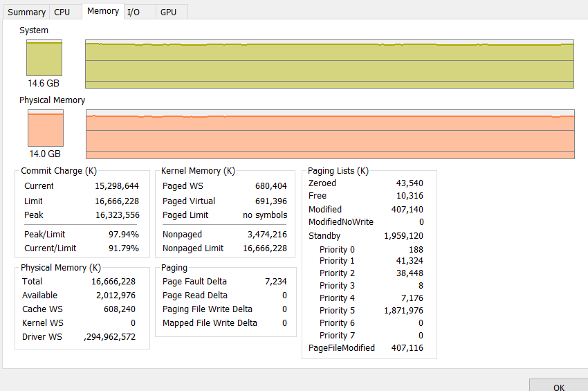The image size is (588, 391).
Task: Show the GPU tab
Action: [168, 12]
